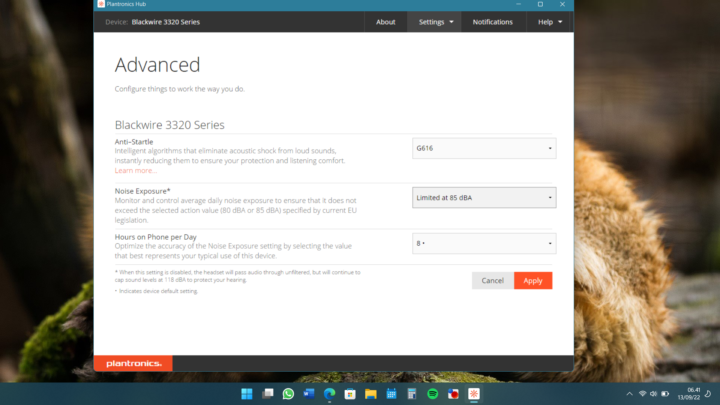Minimize the Plantronics Hub window

click(518, 4)
